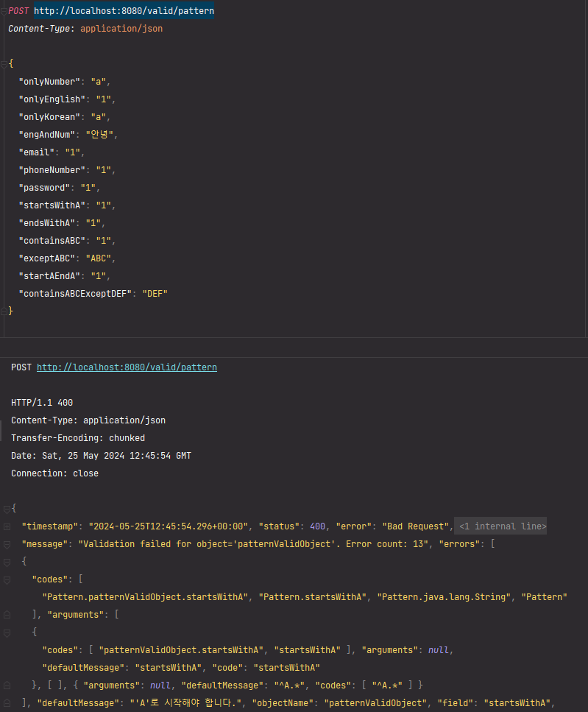Click the "password" key
The height and width of the screenshot is (712, 588).
coord(44,188)
